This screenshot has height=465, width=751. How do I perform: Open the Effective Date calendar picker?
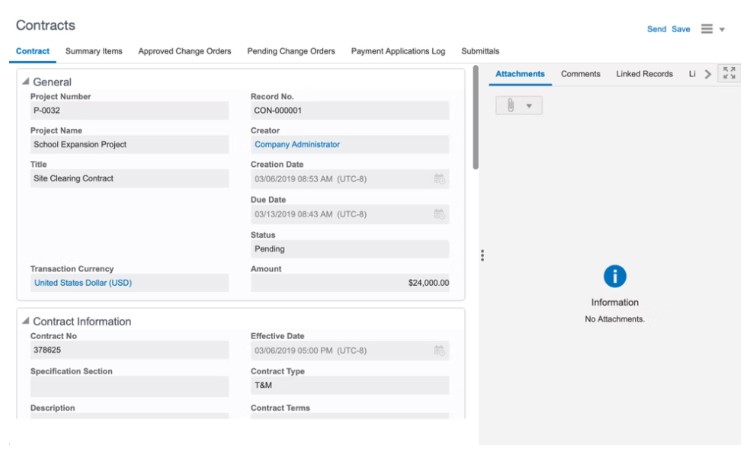tap(439, 351)
